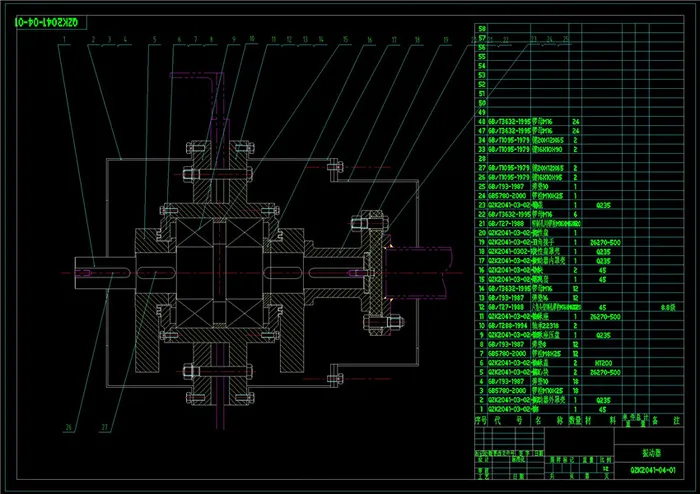The width and height of the screenshot is (700, 494).
Task: Click the 序号 column header in parts list
Action: [x=481, y=421]
